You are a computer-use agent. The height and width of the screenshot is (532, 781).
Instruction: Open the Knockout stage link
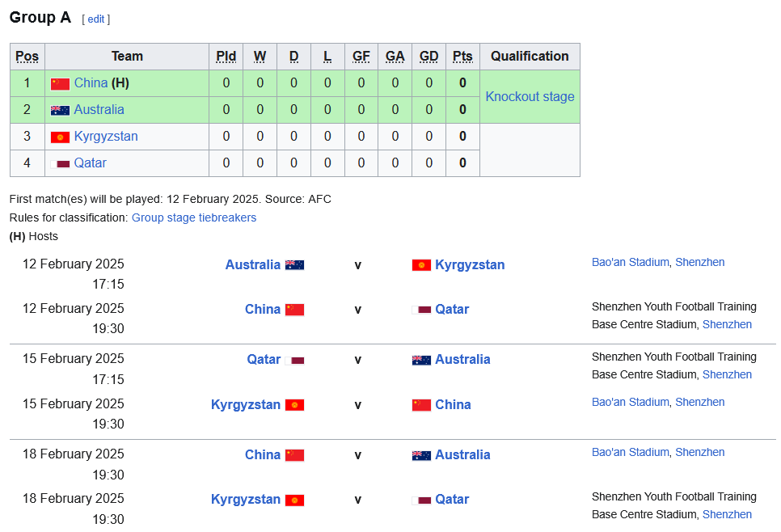click(530, 97)
